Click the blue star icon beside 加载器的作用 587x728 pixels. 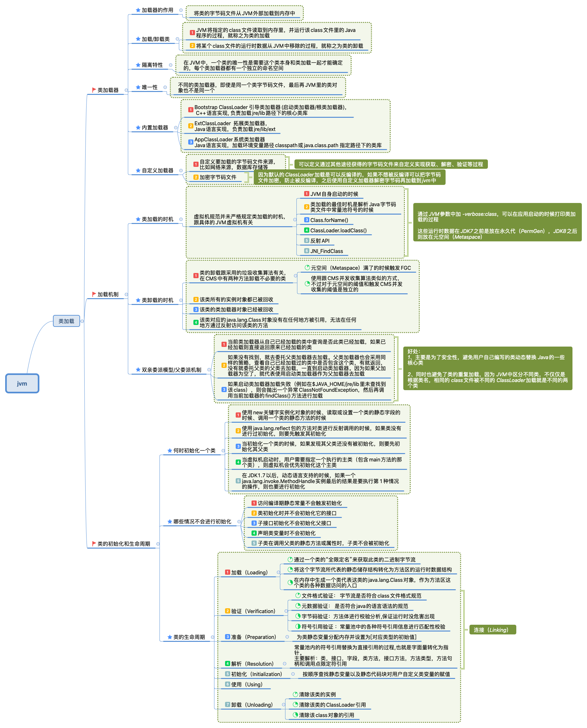pos(138,10)
